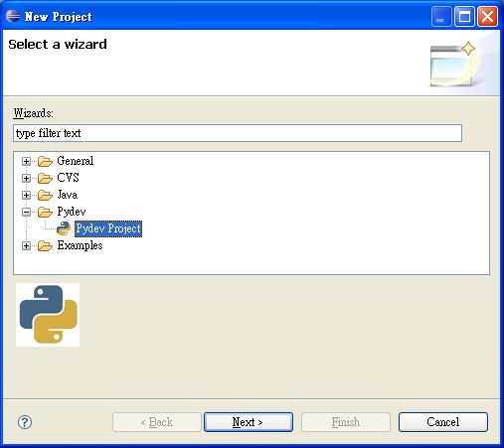Select the General tree label
504x448 pixels.
coord(76,161)
